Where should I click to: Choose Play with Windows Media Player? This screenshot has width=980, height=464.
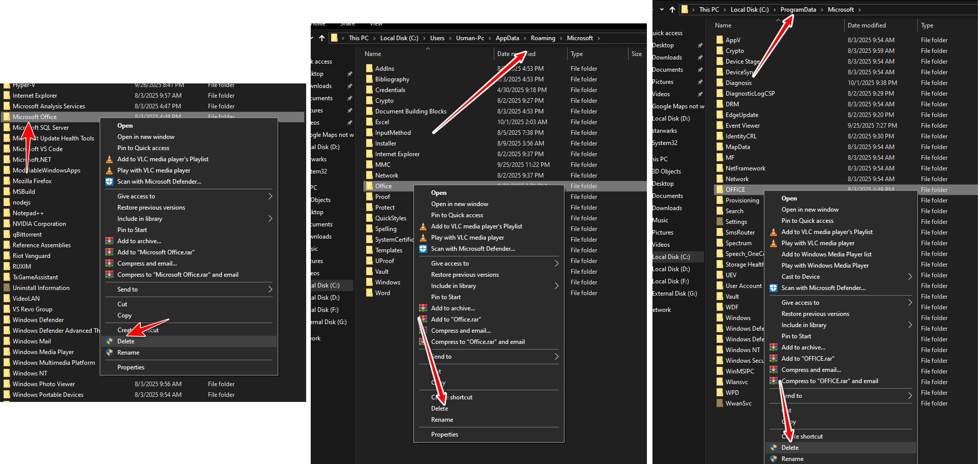824,266
